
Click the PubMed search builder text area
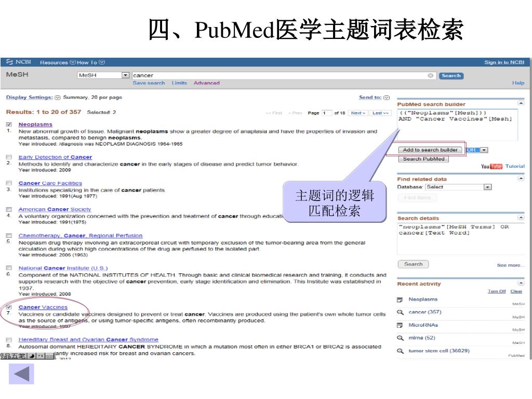pos(457,125)
